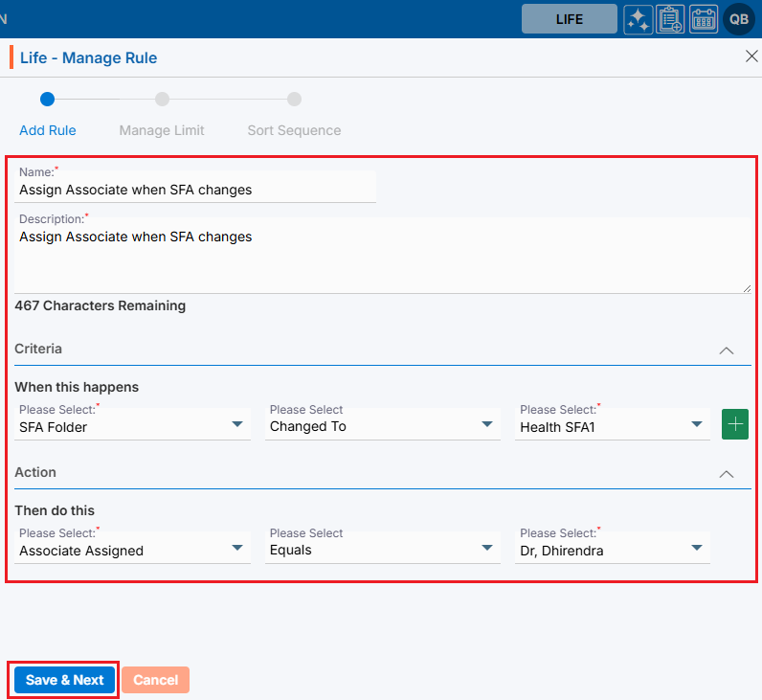Click into the Name input field
The height and width of the screenshot is (700, 762).
coord(195,190)
